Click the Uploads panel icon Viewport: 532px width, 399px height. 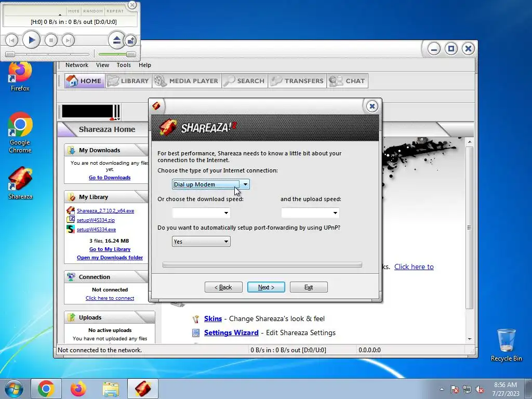tap(71, 317)
